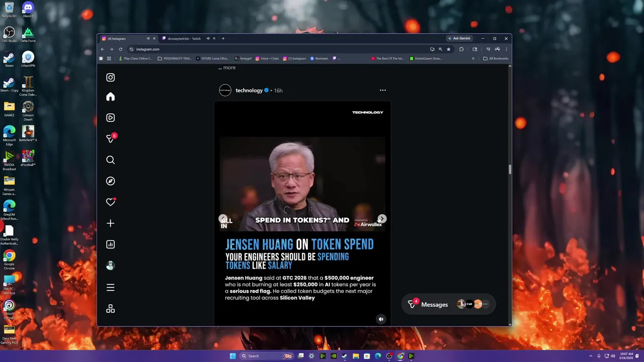Open Instagram home feed from sidebar

(x=110, y=97)
